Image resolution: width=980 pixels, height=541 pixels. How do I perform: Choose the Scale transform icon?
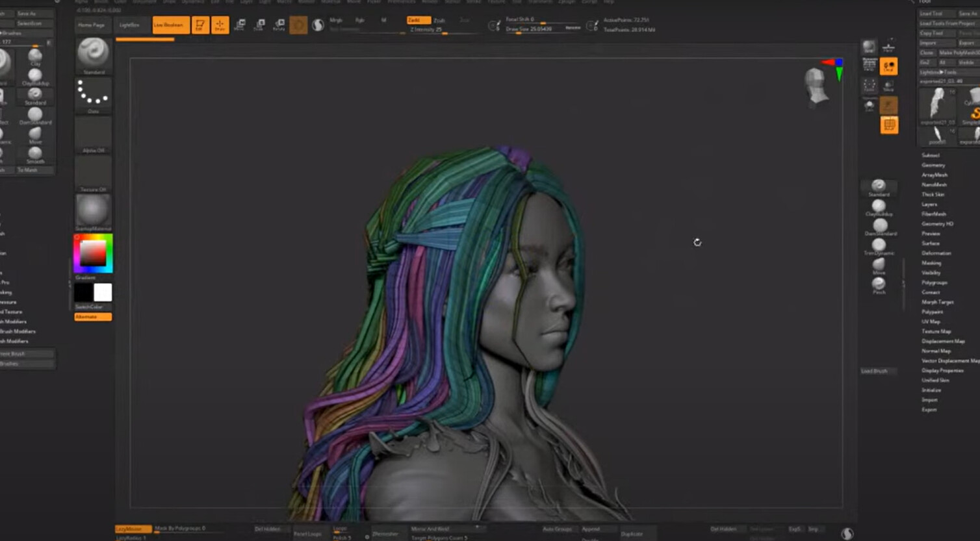coord(259,25)
